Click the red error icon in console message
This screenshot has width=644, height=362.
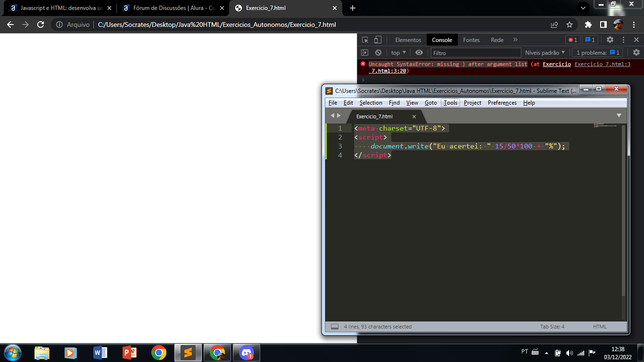tap(363, 64)
